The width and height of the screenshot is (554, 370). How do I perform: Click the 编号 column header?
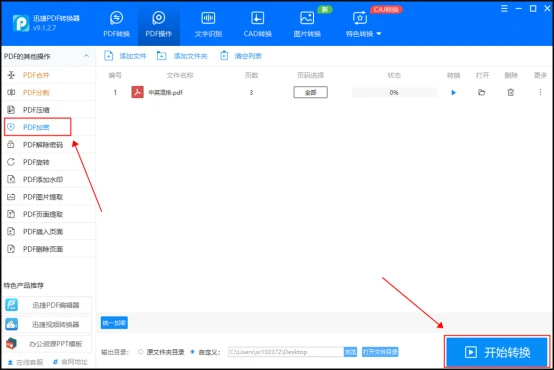click(x=115, y=75)
